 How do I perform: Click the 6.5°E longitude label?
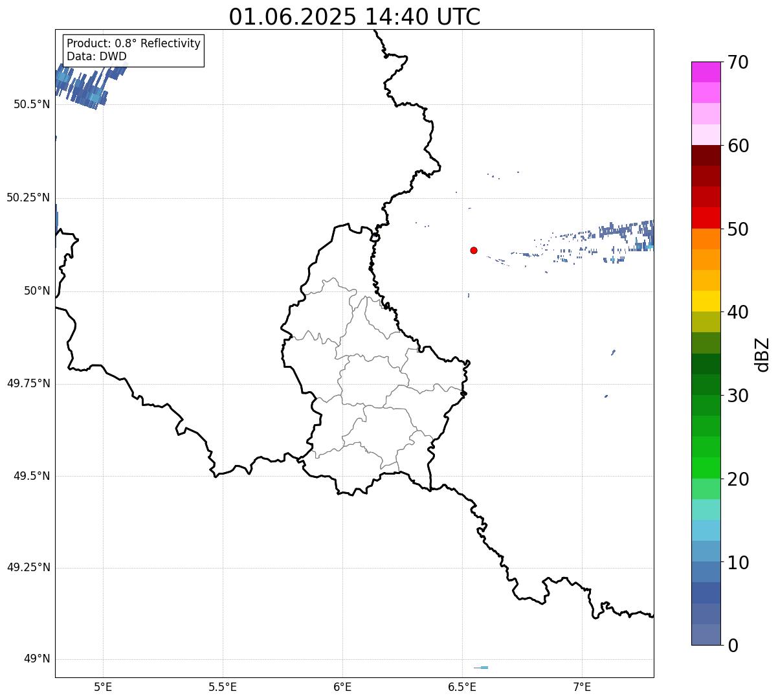tap(462, 686)
